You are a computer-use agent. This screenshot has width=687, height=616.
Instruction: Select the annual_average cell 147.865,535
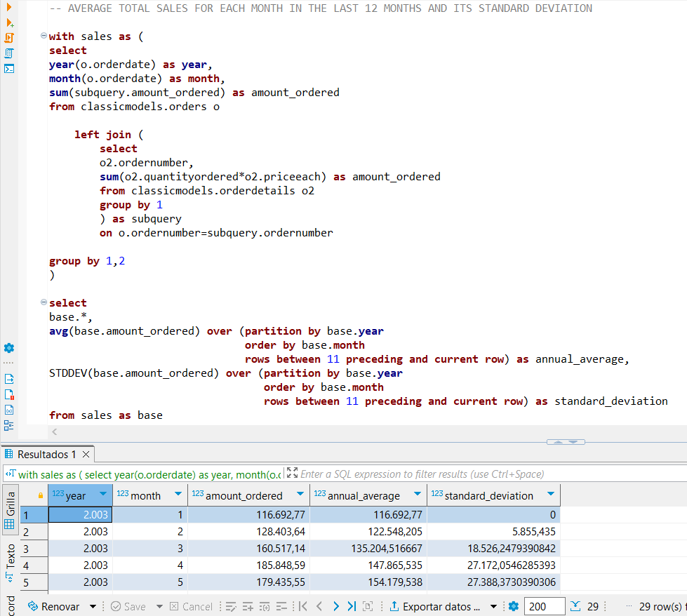(x=368, y=565)
